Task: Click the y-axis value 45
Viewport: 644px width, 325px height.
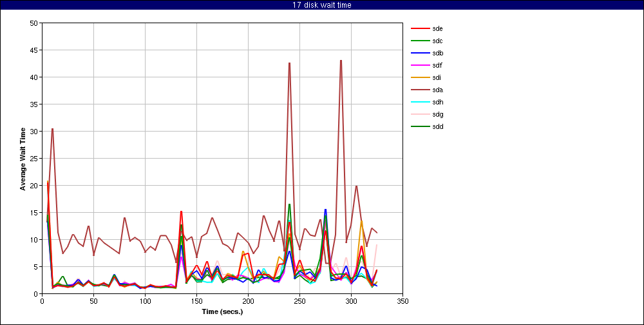Action: point(34,50)
